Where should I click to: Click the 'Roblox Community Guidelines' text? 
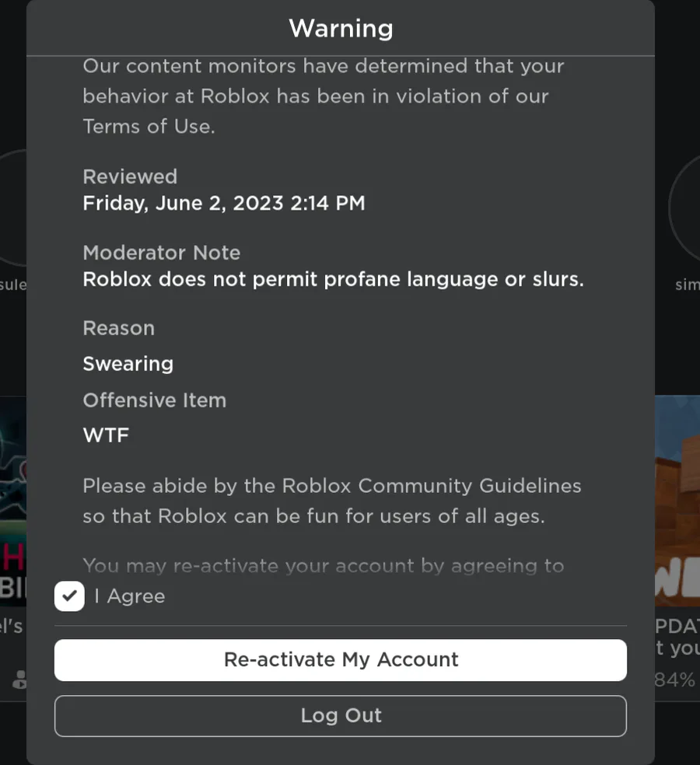pos(431,486)
